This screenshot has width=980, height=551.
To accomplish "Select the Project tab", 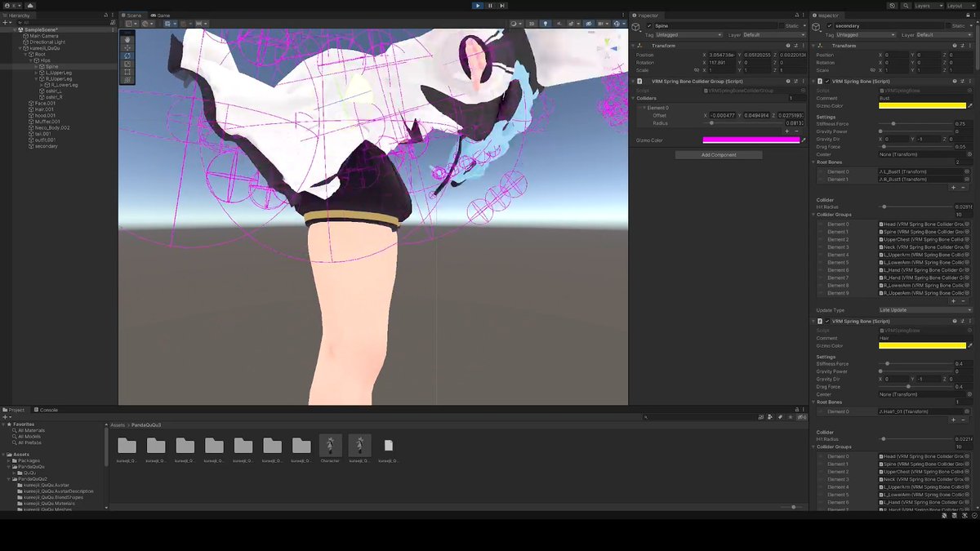I will pos(15,410).
